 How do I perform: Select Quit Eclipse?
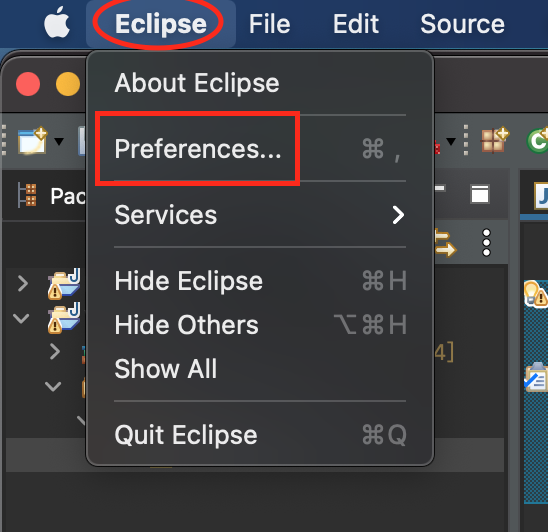260,435
